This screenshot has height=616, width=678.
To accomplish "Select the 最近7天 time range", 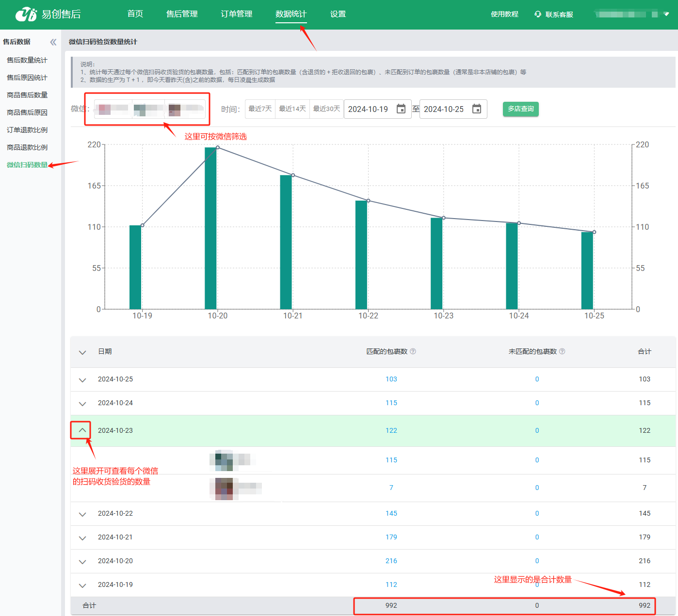I will (x=260, y=109).
